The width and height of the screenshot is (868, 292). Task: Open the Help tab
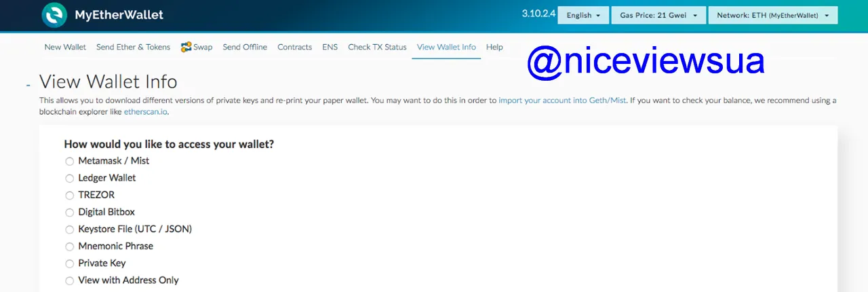494,47
